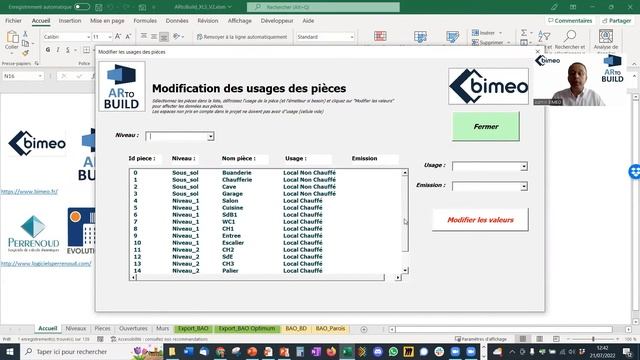Screen dimensions: 640x360
Task: Apply italic formatting with the I icon
Action: pyautogui.click(x=58, y=49)
